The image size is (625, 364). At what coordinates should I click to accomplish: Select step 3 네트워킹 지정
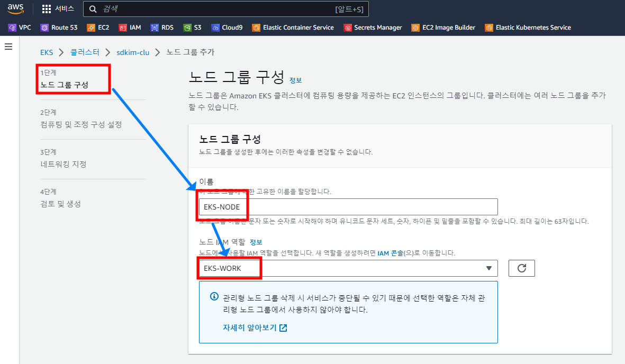[64, 164]
